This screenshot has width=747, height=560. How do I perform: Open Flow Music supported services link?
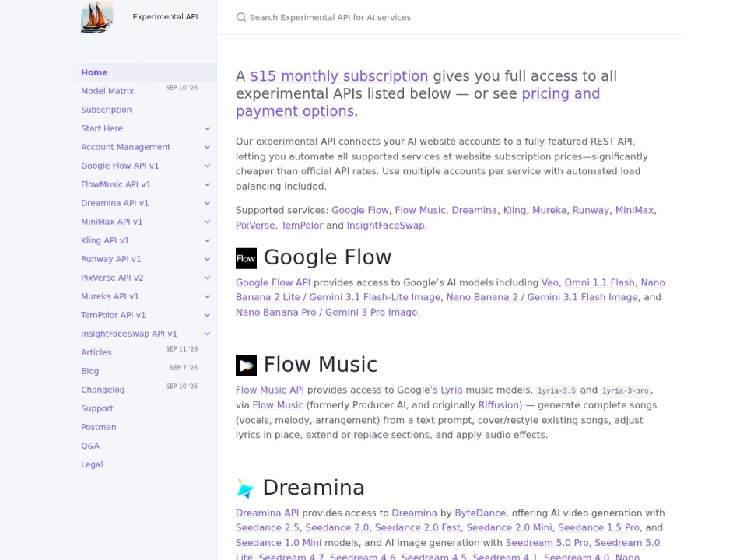point(420,211)
